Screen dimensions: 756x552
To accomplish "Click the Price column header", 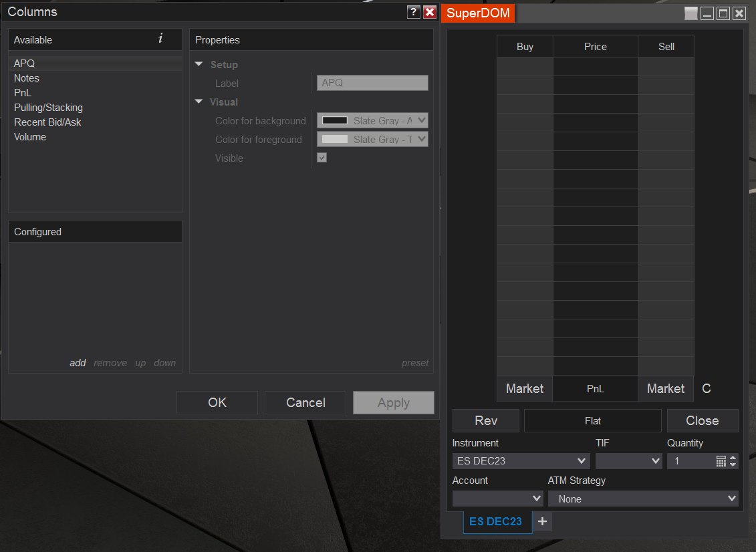I will click(x=596, y=47).
